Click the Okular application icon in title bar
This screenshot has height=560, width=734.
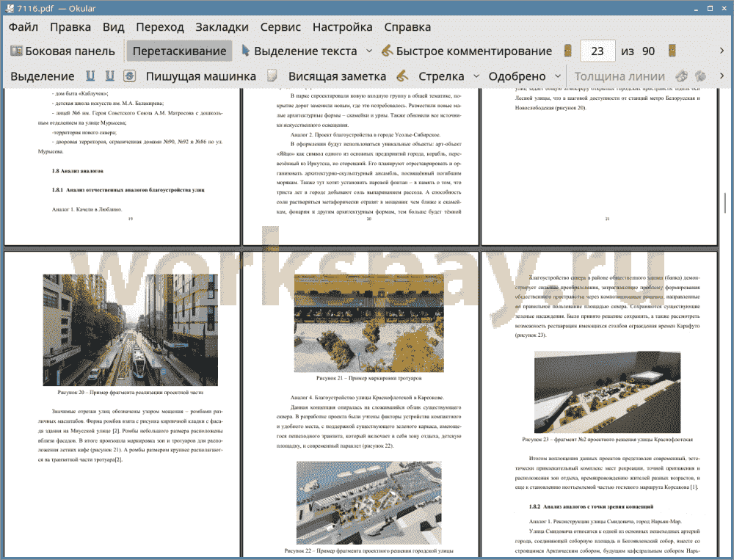(9, 8)
